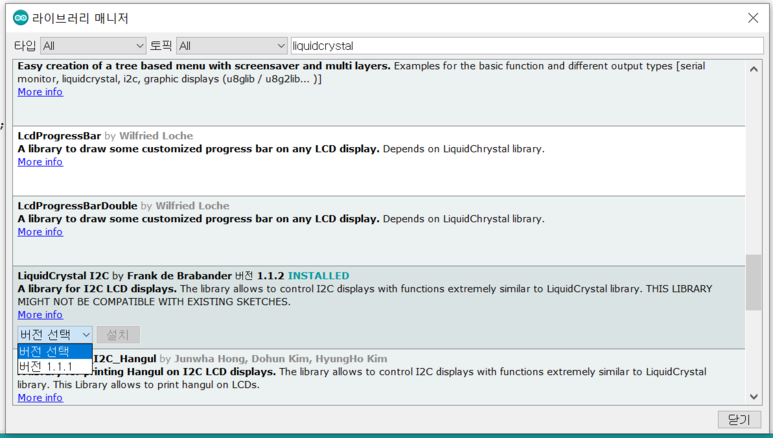Click the search field containing liquidcrystal
This screenshot has height=438, width=773.
527,46
